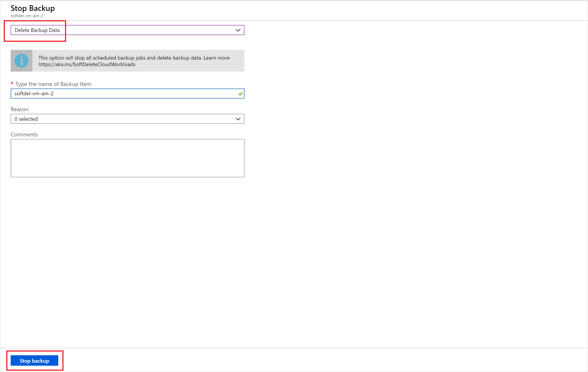This screenshot has width=588, height=372.
Task: Click the info icon for backup details
Action: click(x=21, y=60)
